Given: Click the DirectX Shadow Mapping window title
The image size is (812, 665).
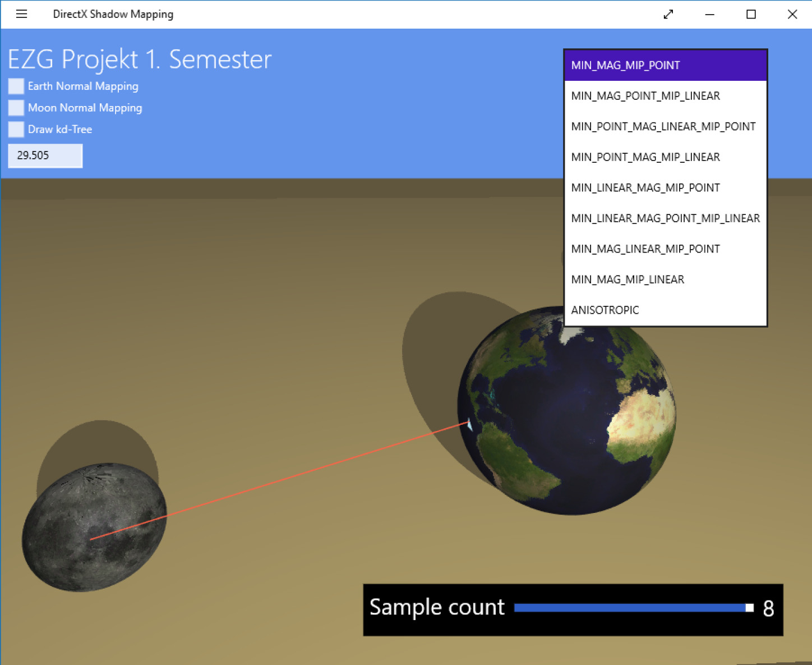Looking at the screenshot, I should tap(113, 14).
